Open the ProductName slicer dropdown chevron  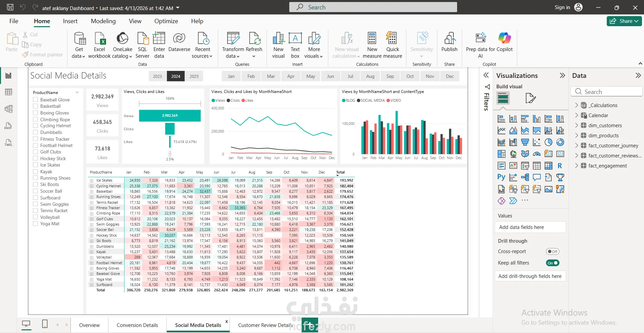click(x=77, y=92)
